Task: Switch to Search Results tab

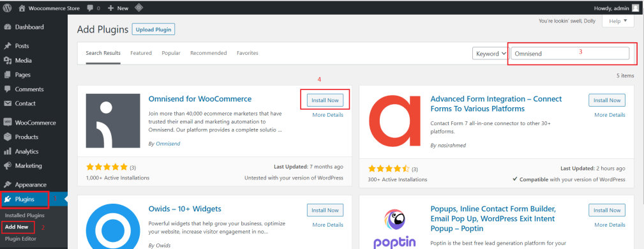Action: pyautogui.click(x=103, y=53)
